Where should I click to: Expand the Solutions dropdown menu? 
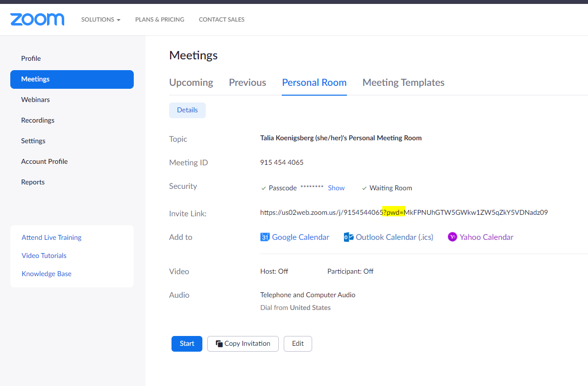100,20
